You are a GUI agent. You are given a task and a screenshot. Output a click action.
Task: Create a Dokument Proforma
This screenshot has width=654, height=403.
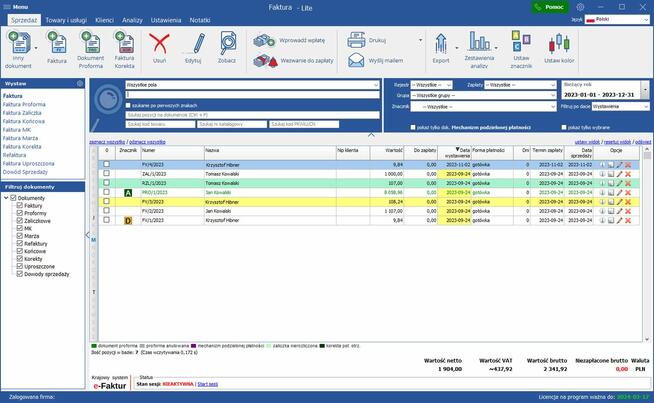pos(91,46)
